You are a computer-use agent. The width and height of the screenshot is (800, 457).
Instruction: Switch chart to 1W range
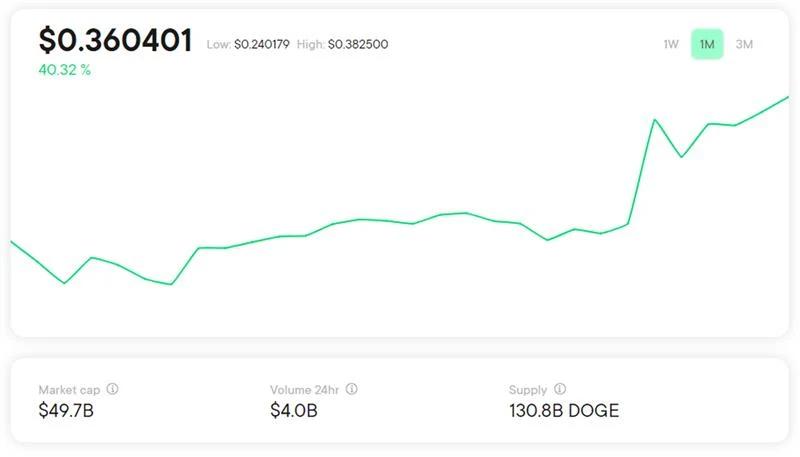[671, 44]
